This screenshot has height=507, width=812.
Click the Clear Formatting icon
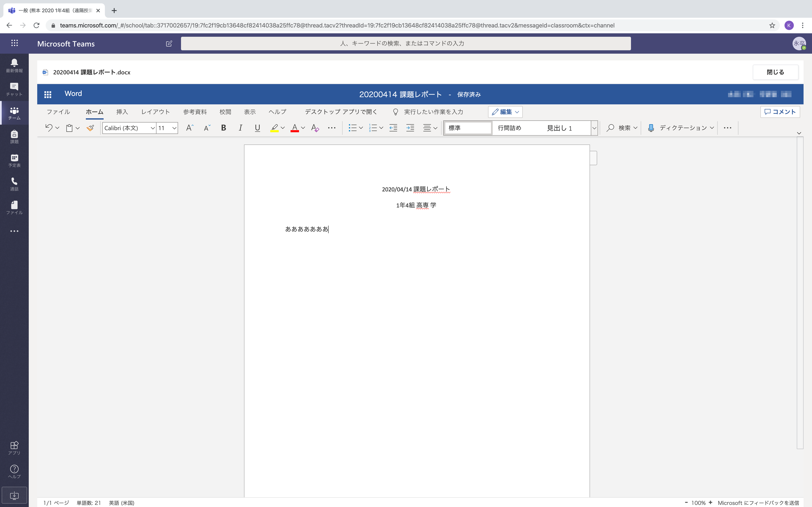(315, 128)
